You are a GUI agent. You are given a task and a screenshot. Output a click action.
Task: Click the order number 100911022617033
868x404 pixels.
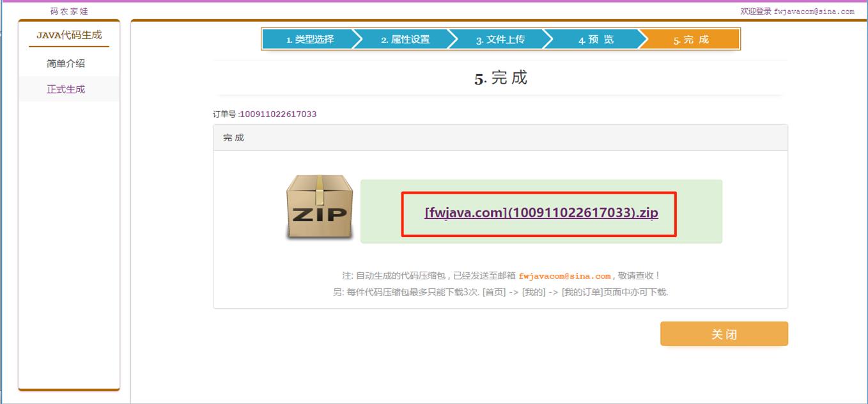[x=278, y=114]
